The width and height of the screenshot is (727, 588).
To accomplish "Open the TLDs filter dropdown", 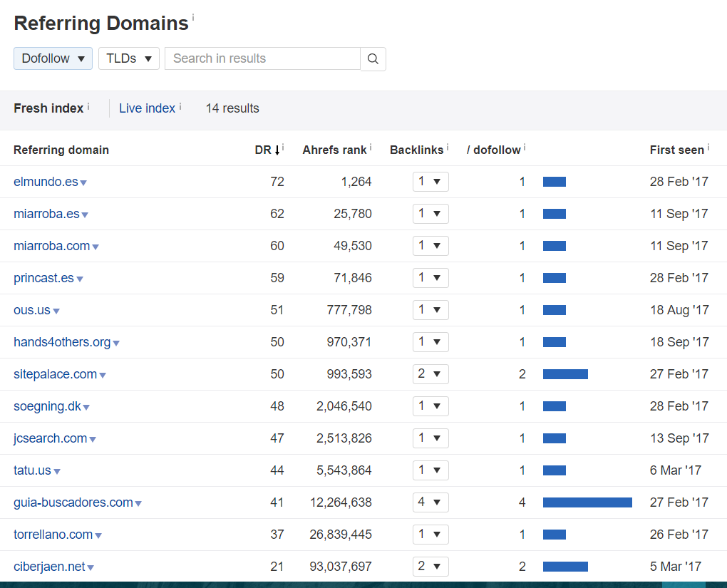I will point(129,58).
